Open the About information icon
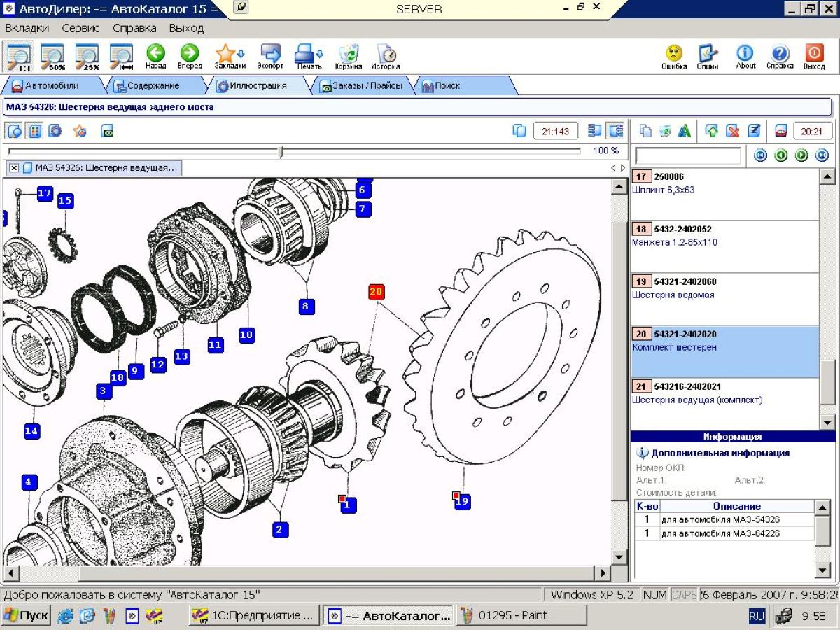This screenshot has width=840, height=630. 745,57
